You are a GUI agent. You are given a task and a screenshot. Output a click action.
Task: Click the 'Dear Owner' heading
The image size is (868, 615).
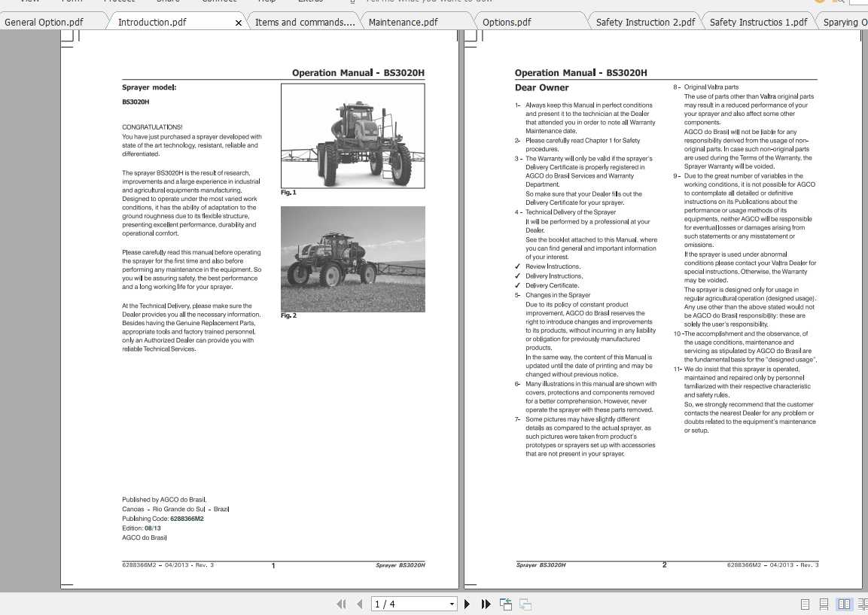[541, 87]
